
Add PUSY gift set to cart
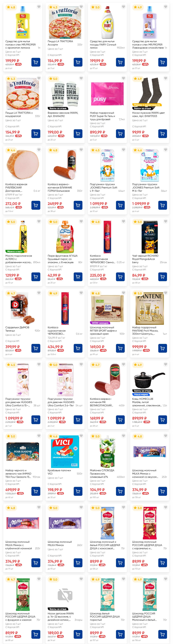(x=120, y=134)
